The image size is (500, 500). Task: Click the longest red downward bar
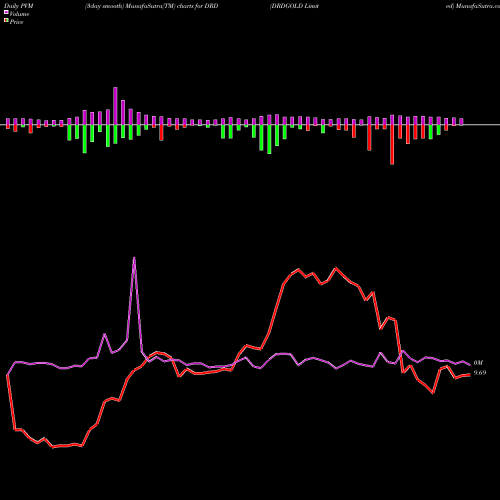point(392,145)
